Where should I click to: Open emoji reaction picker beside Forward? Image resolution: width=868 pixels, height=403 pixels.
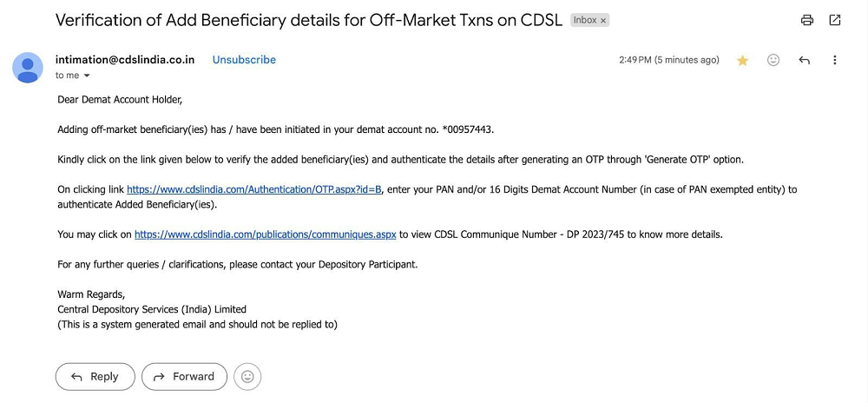point(247,377)
